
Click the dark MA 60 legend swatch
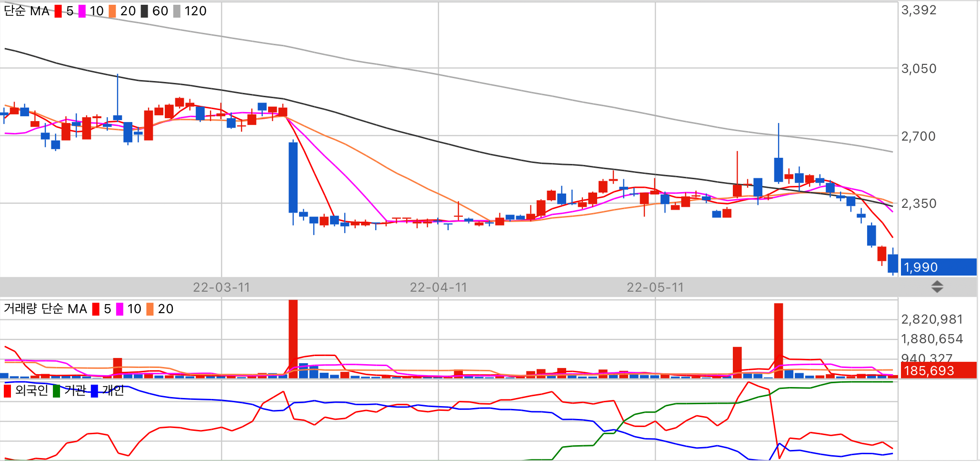click(x=144, y=11)
